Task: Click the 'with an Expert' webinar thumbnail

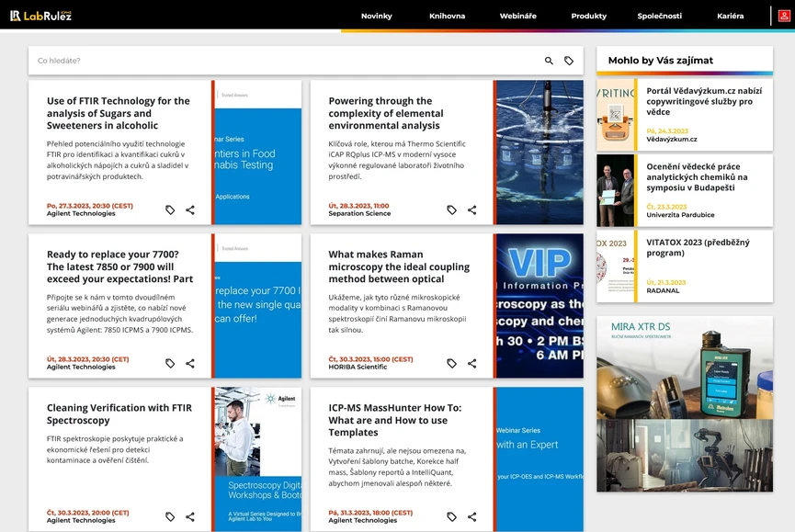Action: [539, 459]
